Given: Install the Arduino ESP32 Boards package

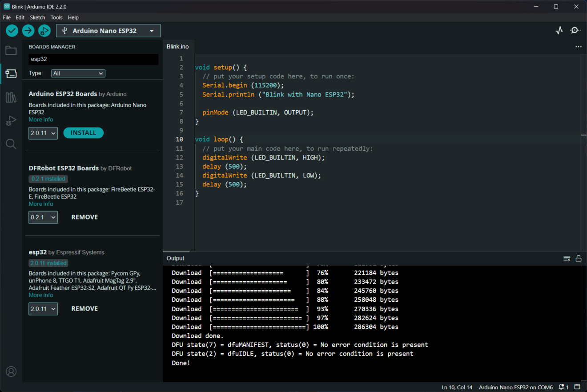Looking at the screenshot, I should pyautogui.click(x=83, y=133).
